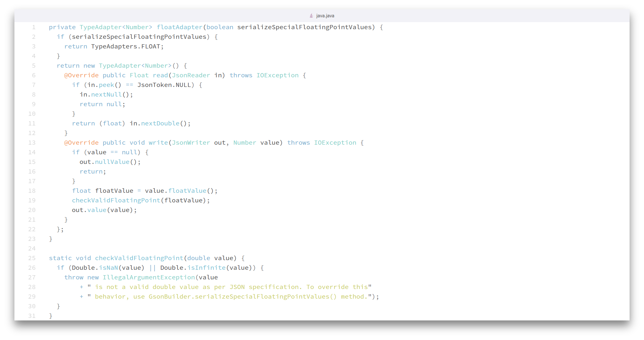Click line number 25 in gutter
The width and height of the screenshot is (644, 340).
tap(32, 258)
